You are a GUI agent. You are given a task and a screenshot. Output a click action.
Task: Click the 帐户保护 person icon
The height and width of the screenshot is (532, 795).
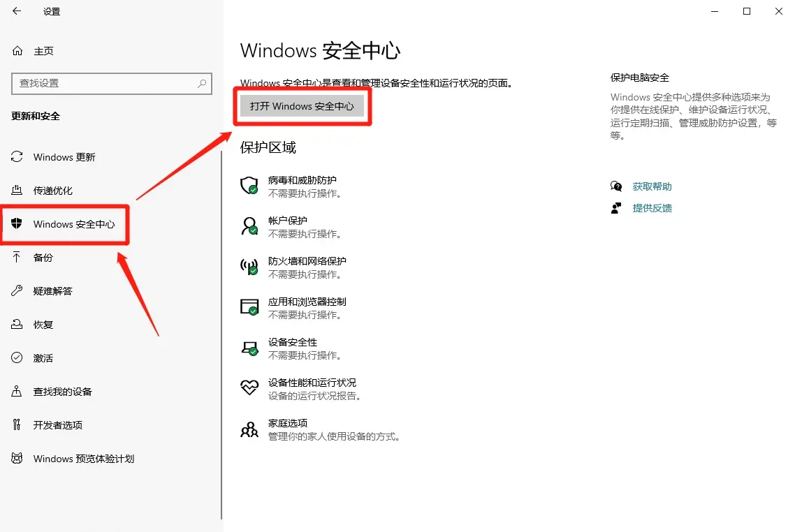[x=249, y=226]
